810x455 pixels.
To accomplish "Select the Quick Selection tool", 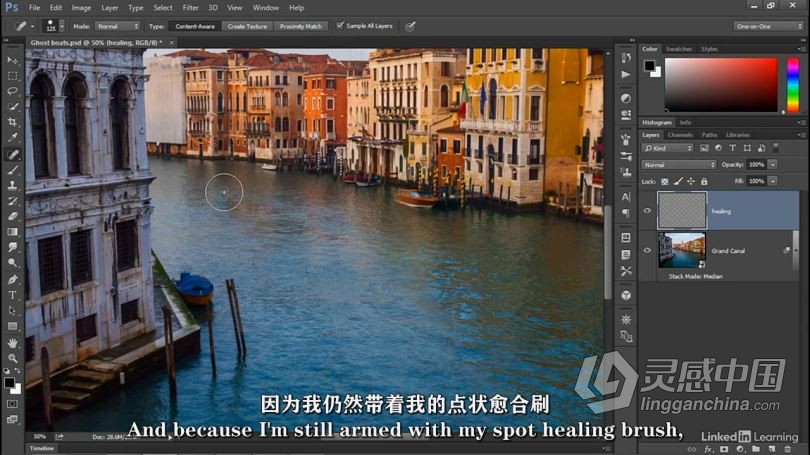I will click(12, 107).
